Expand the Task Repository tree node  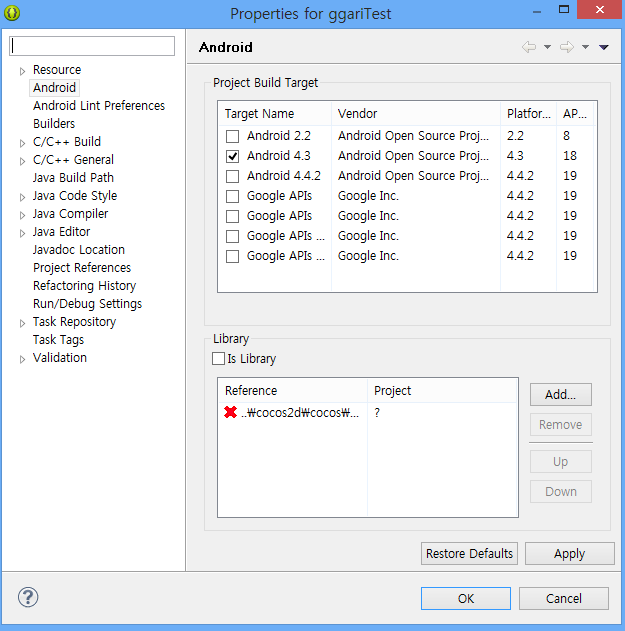[x=23, y=323]
